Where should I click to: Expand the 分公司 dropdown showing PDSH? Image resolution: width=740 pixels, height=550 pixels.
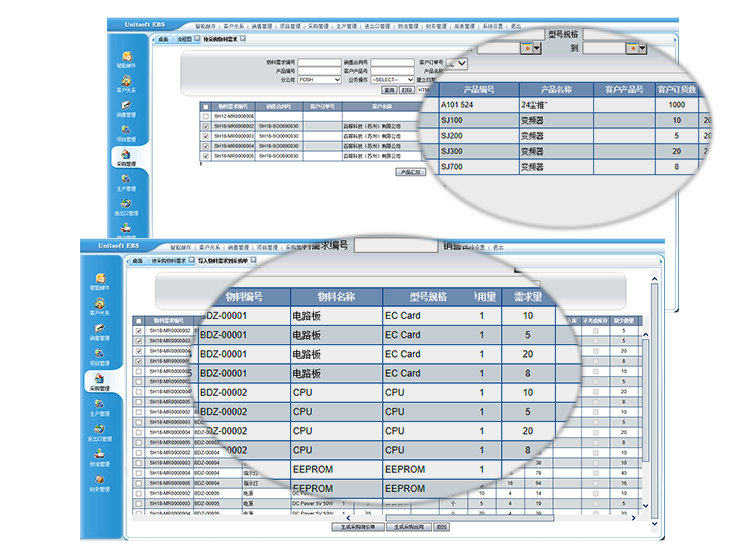point(320,79)
